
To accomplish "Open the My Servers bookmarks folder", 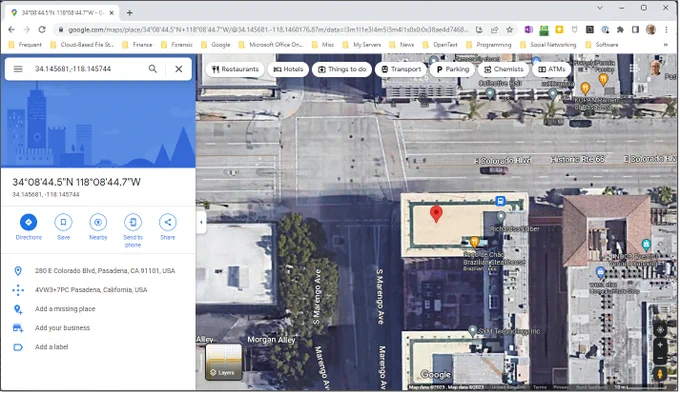I will [362, 45].
